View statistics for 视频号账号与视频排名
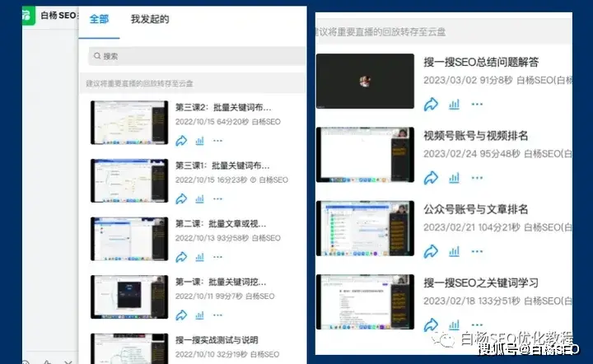 (x=454, y=178)
